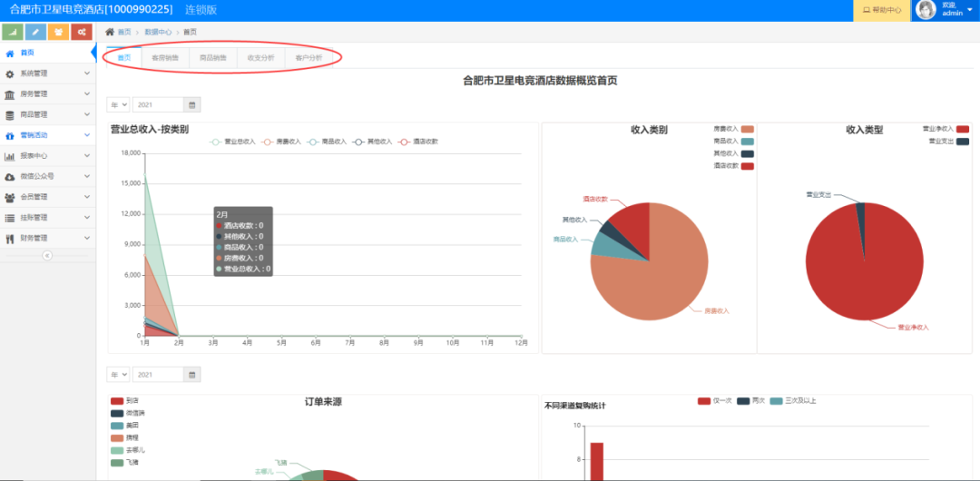Viewport: 980px width, 481px height.
Task: Click the 连锁版 label in the header
Action: tap(201, 11)
